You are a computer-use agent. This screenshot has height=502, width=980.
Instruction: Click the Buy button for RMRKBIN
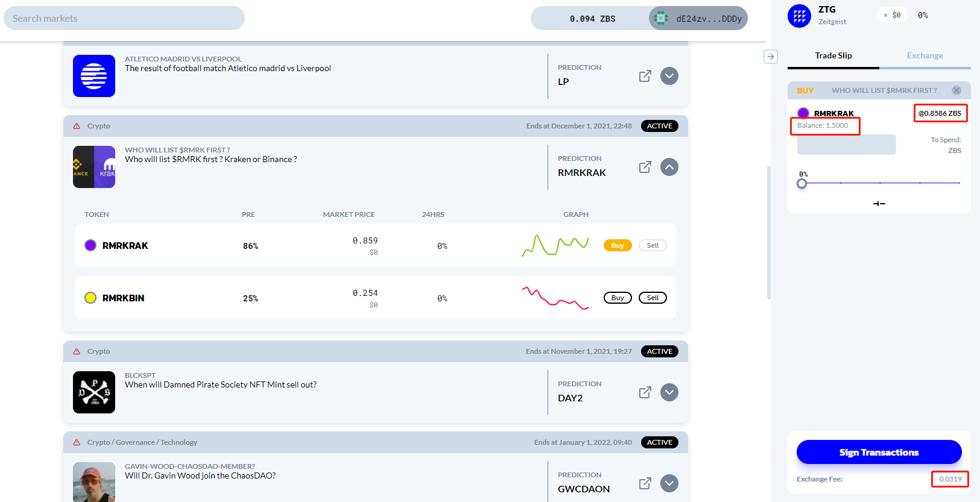[x=618, y=298]
